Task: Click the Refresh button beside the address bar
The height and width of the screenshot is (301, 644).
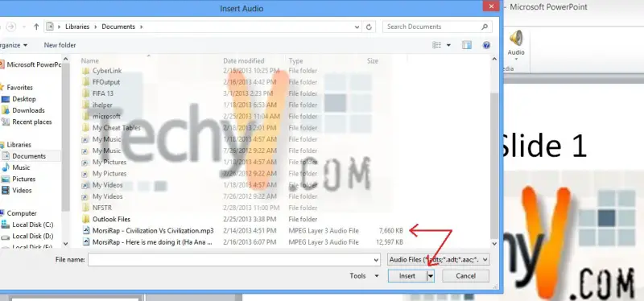Action: (369, 27)
